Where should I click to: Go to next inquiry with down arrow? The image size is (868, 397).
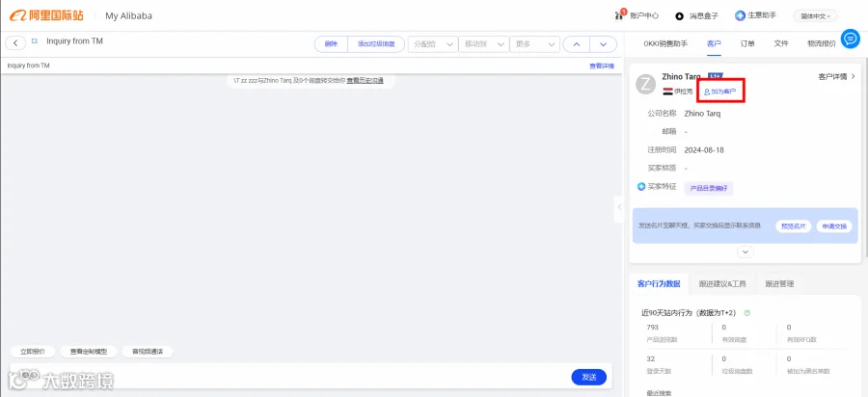pyautogui.click(x=604, y=44)
